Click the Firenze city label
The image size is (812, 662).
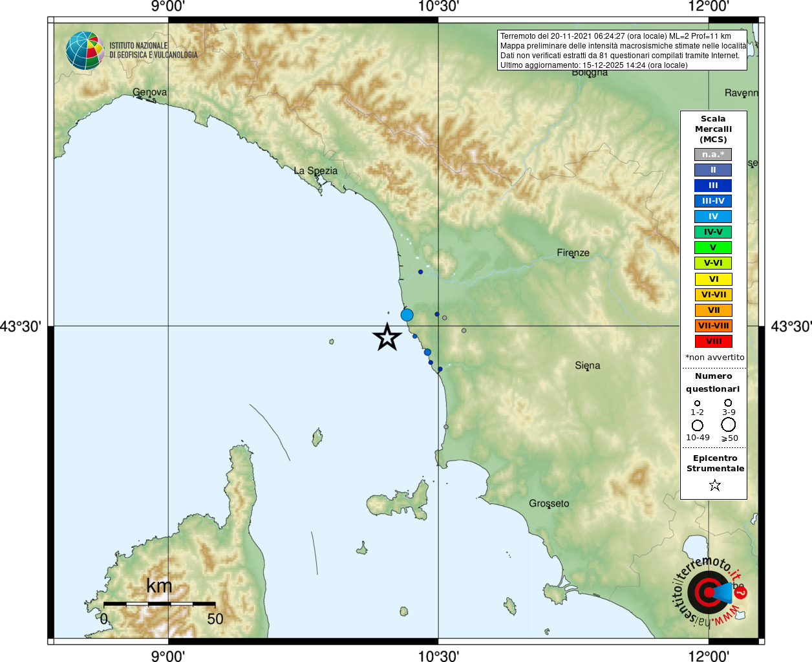point(573,253)
